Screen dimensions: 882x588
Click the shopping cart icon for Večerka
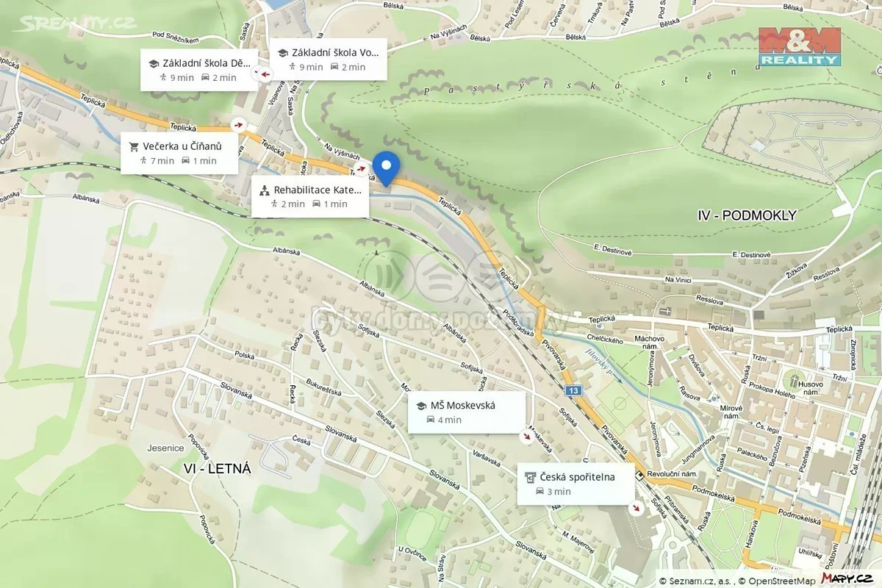click(134, 146)
